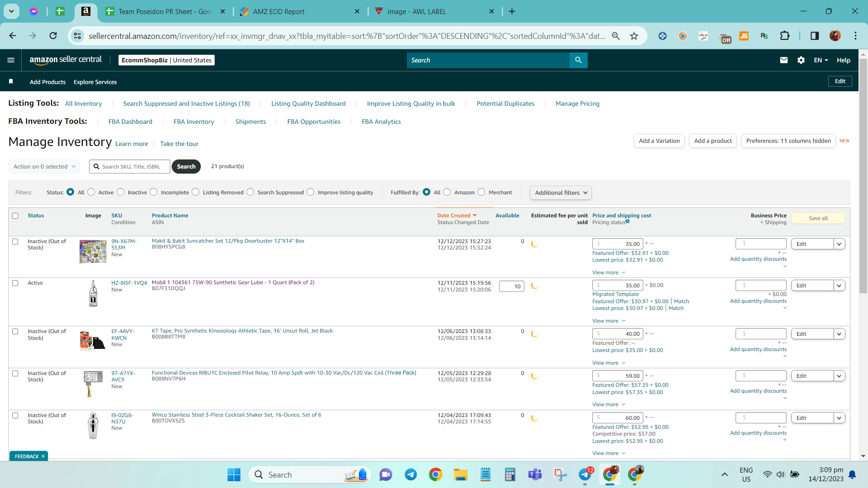
Task: Click the KT Tape product thumbnail
Action: (93, 341)
